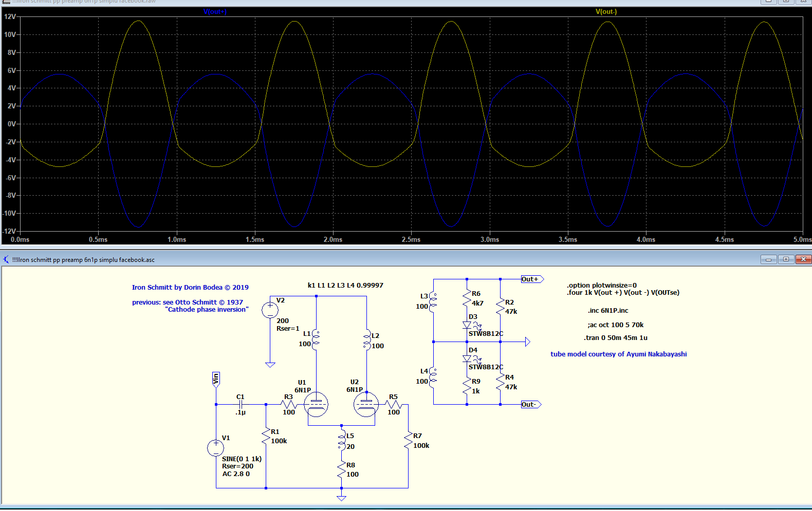
Task: Click the 5.0ms label on time axis
Action: coord(802,240)
